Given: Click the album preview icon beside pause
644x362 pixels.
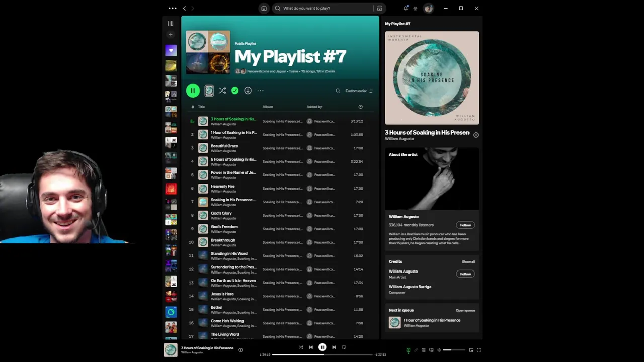Looking at the screenshot, I should tap(209, 90).
